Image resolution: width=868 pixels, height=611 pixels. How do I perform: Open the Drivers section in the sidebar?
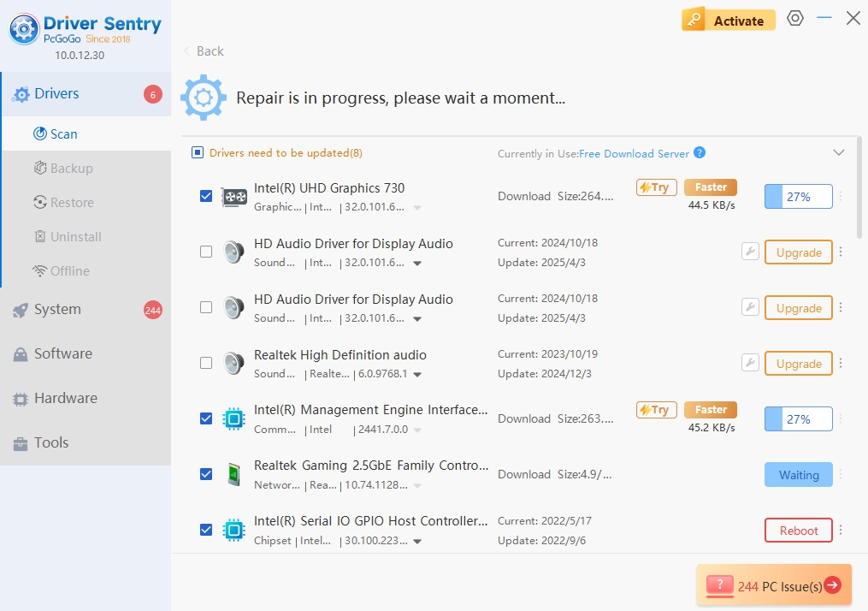[x=86, y=94]
